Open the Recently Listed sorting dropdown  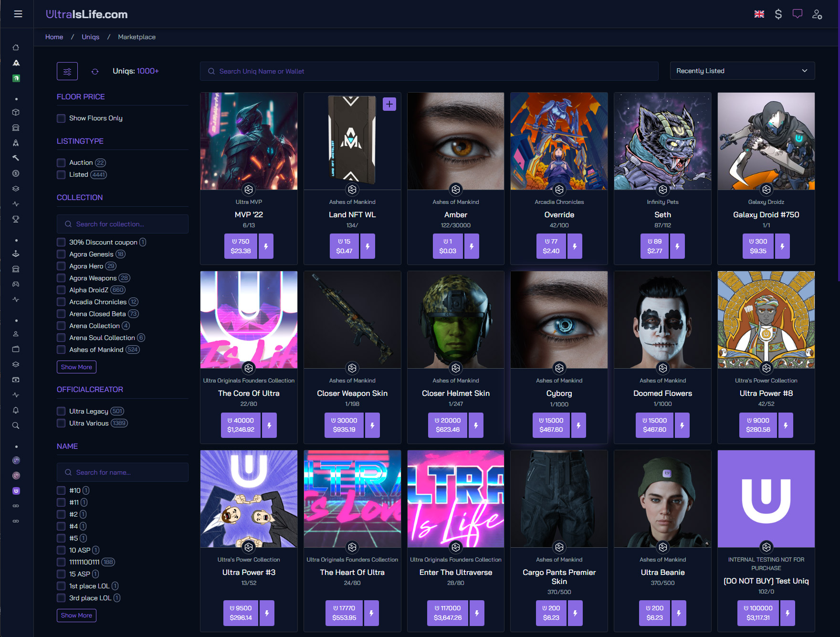[x=742, y=71]
